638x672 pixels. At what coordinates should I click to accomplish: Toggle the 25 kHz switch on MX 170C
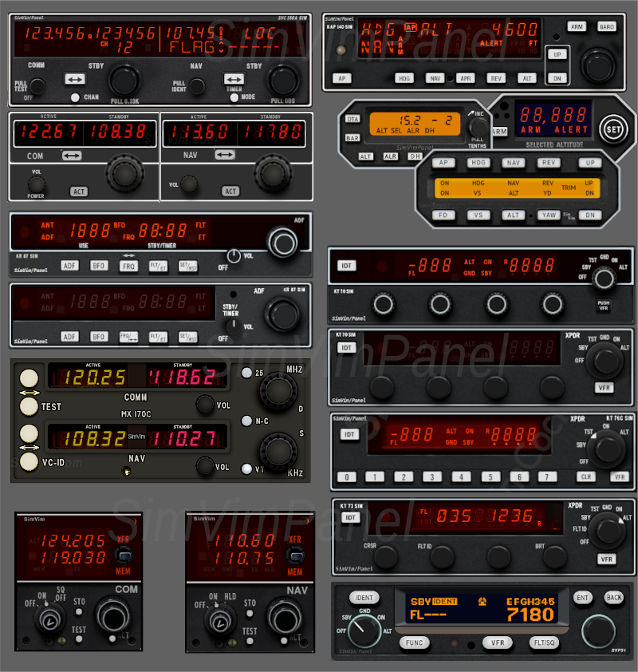(246, 374)
